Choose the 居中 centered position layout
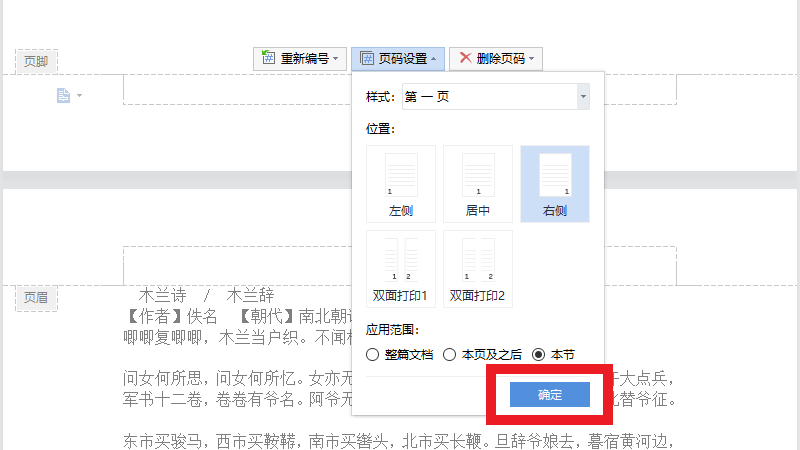Screen dimensions: 800x450 478,184
